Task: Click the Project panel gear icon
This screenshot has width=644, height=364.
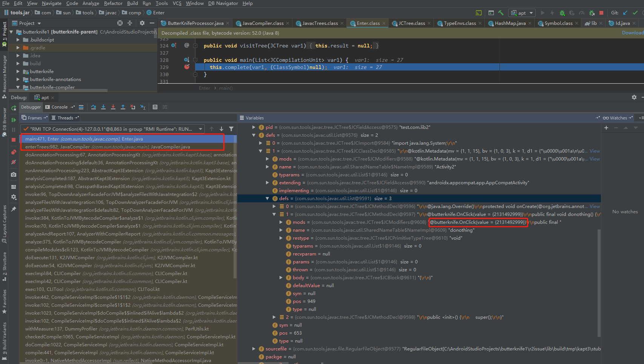Action: 142,23
